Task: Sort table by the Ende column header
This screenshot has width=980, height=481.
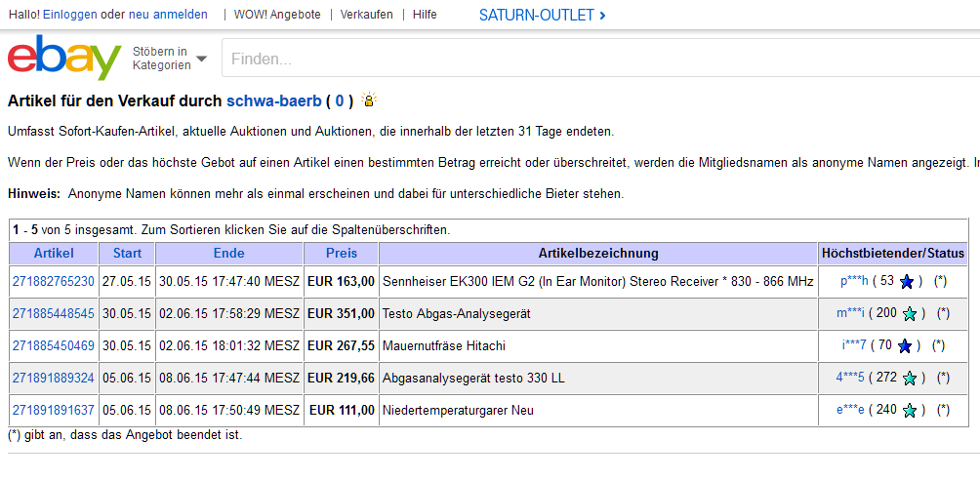Action: [x=228, y=254]
